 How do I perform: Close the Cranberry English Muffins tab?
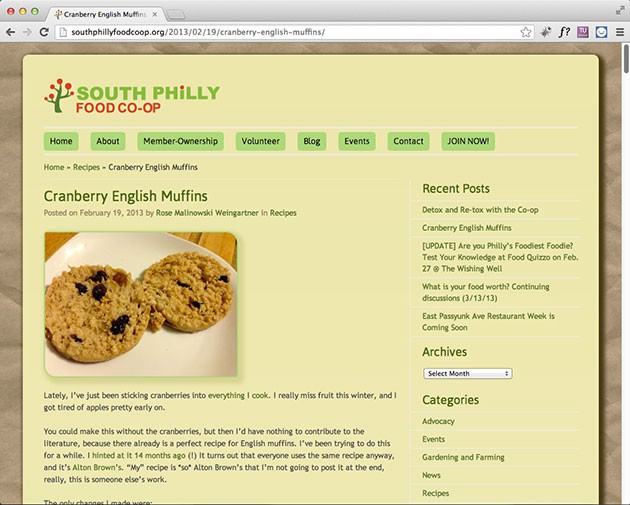tap(155, 14)
